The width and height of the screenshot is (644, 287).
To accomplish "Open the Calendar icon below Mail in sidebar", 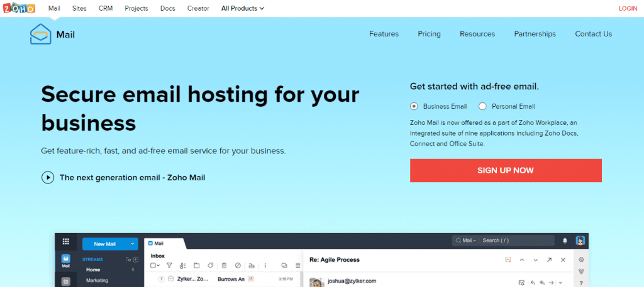I will pos(65,282).
